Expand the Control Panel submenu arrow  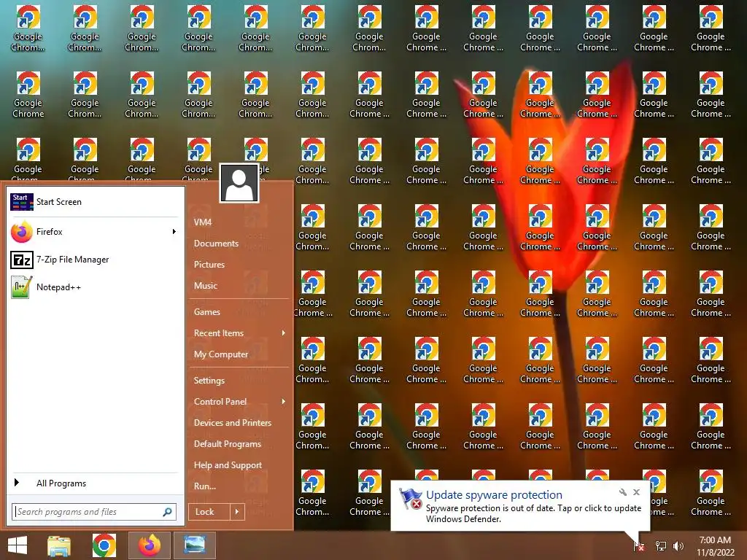(x=284, y=402)
